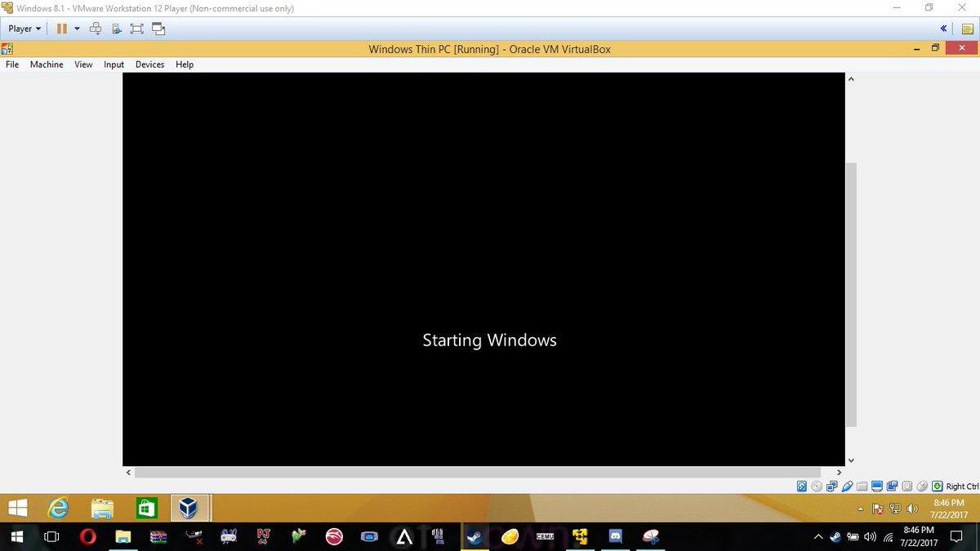
Task: Send Ctrl+Alt+Del using the VMware toolbar icon
Action: (95, 29)
